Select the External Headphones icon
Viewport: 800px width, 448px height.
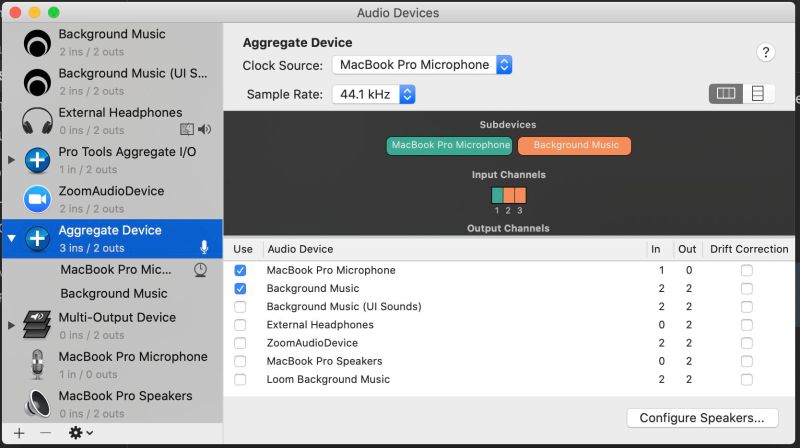click(x=37, y=121)
